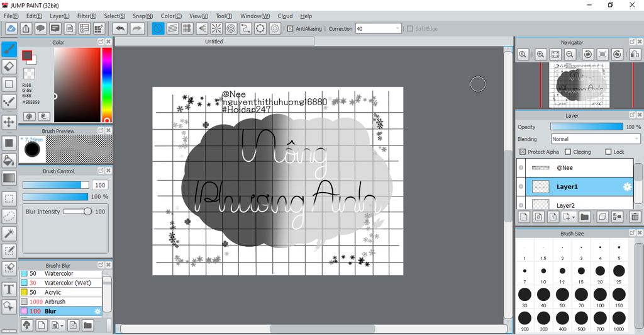
Task: Select the Acrylic brush
Action: pyautogui.click(x=61, y=292)
